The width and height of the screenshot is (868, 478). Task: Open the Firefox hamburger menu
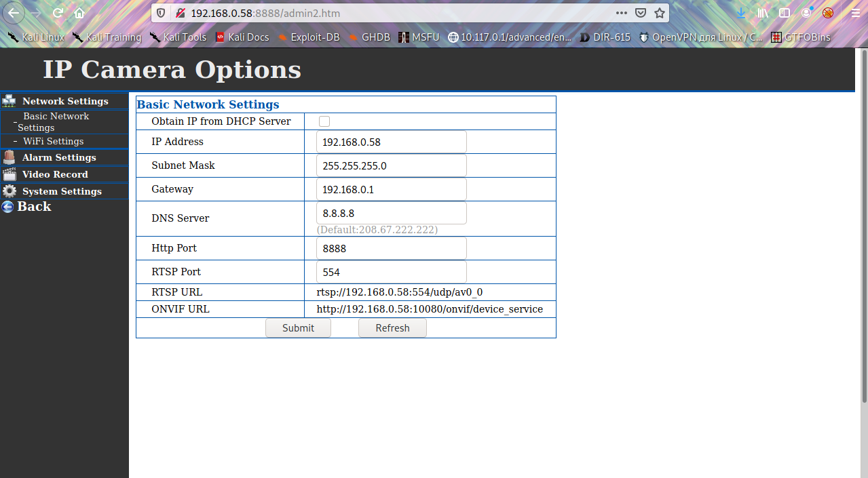855,13
